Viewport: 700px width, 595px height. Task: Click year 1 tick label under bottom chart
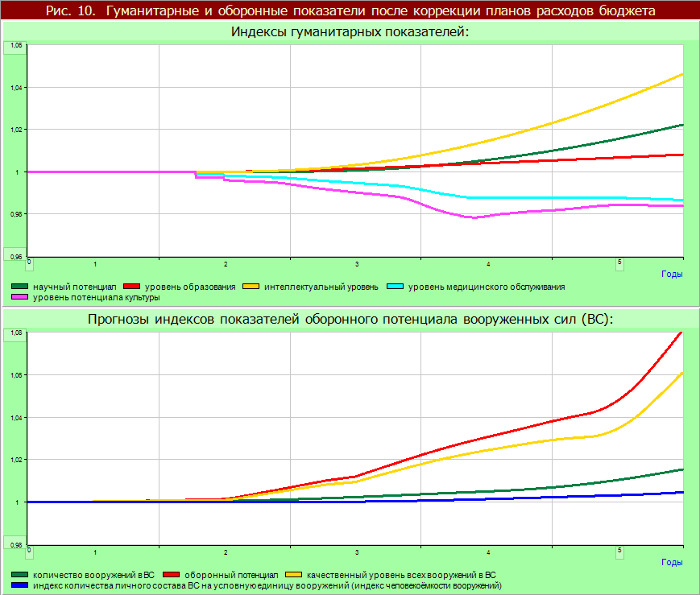click(95, 552)
